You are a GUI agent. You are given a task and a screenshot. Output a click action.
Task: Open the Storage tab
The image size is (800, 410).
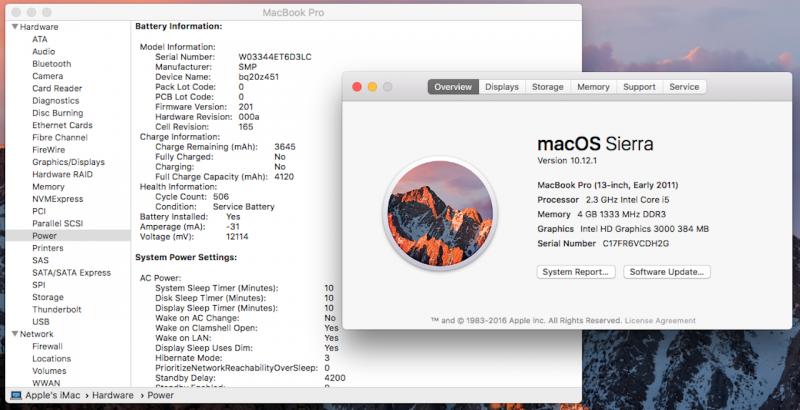(x=547, y=87)
